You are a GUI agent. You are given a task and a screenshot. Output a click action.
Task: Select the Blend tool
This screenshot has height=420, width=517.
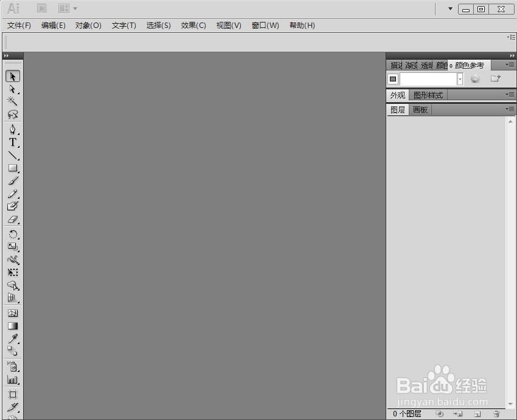tap(13, 351)
